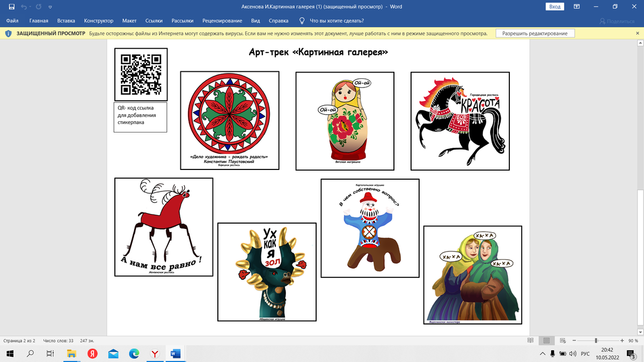Select the 'Ух как я зол' bull picture
Image resolution: width=644 pixels, height=362 pixels.
(x=267, y=272)
